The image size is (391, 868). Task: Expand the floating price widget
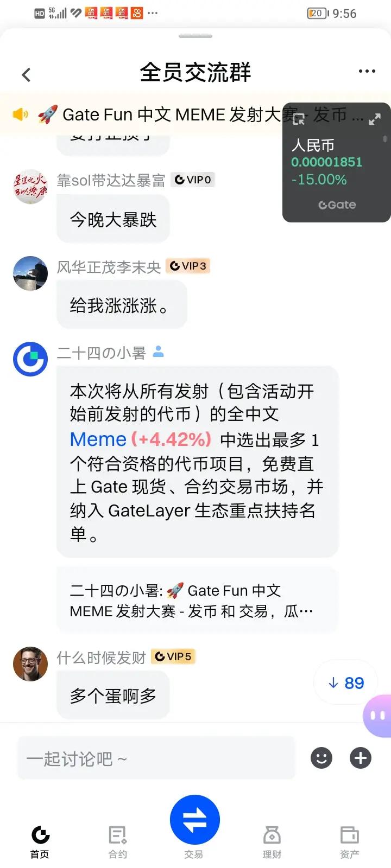(x=375, y=119)
